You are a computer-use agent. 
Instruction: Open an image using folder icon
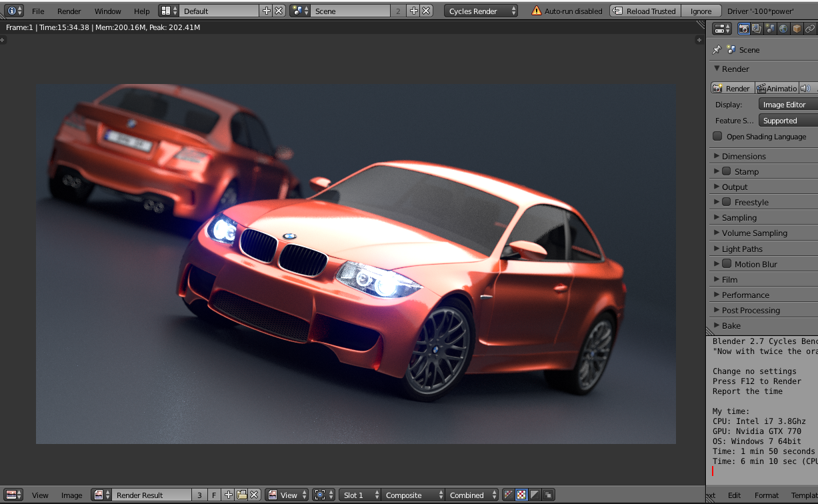pos(241,495)
